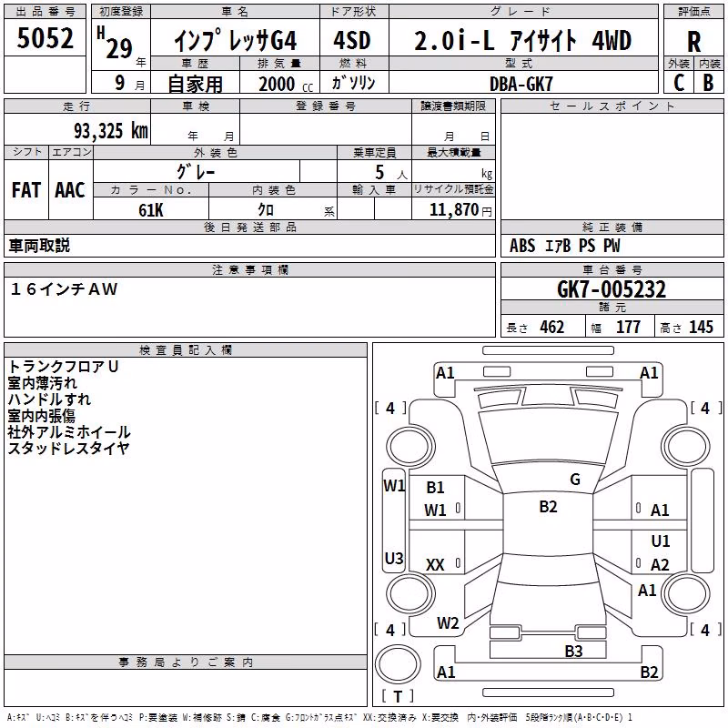This screenshot has width=728, height=728.
Task: Select inspector note 室内内張傷
Action: pyautogui.click(x=41, y=416)
